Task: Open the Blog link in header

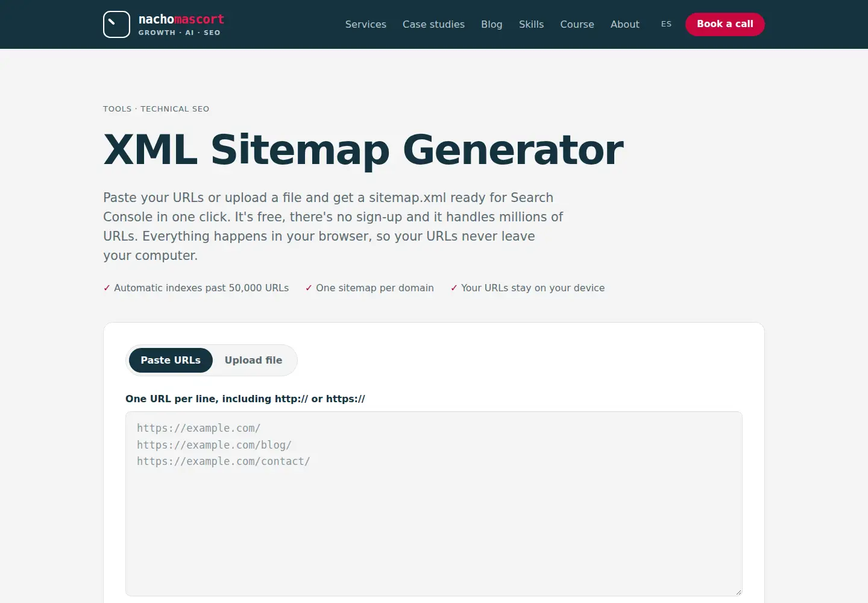Action: coord(491,24)
